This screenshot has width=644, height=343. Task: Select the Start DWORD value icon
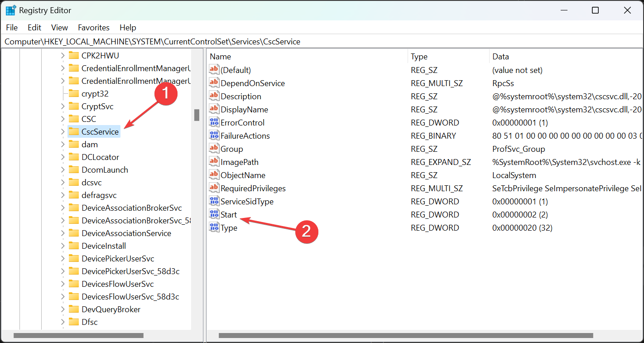tap(214, 214)
